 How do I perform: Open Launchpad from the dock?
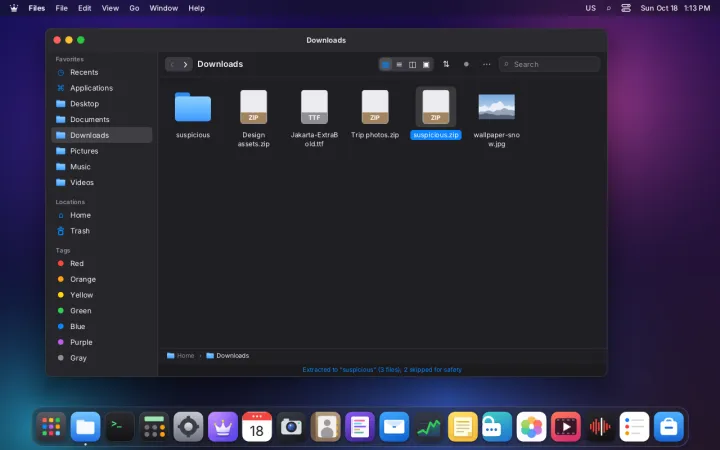point(51,427)
